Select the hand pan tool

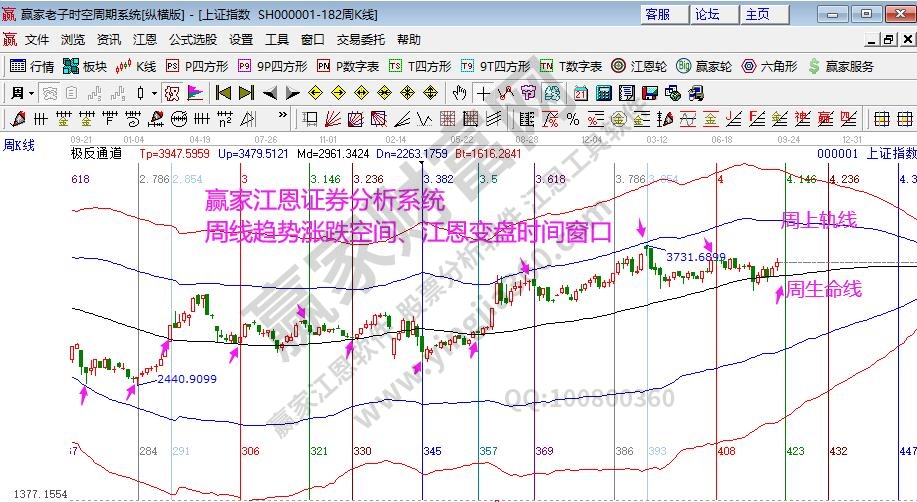pyautogui.click(x=459, y=93)
